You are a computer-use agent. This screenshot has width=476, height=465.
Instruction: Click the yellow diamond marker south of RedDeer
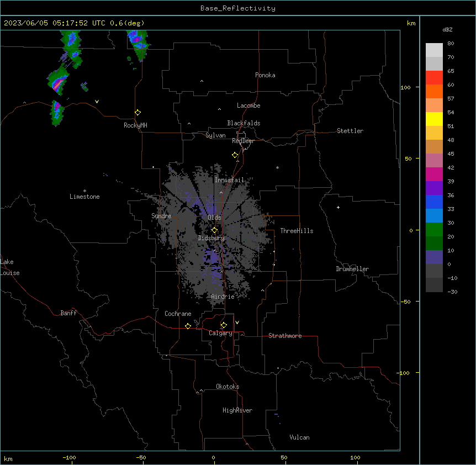pos(235,155)
